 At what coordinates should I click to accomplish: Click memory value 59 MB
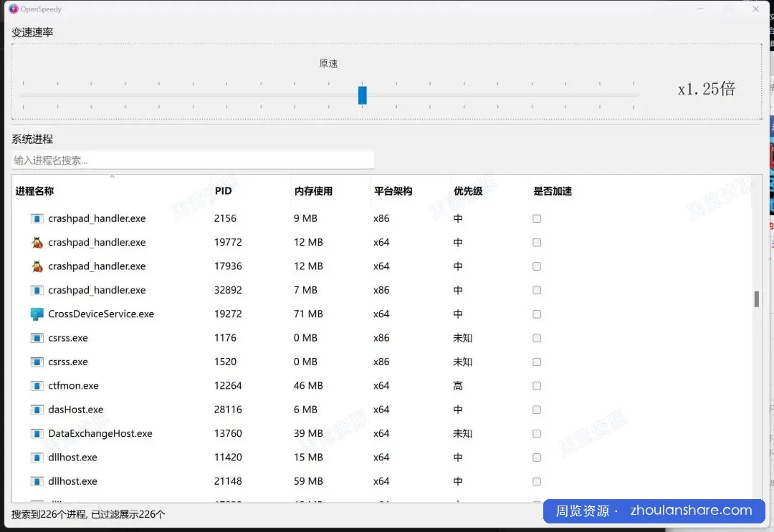click(x=308, y=481)
